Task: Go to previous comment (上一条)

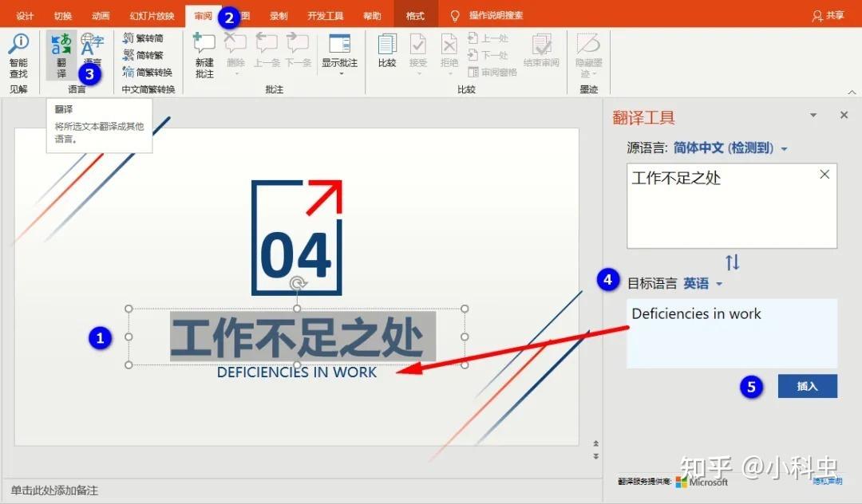Action: click(267, 50)
